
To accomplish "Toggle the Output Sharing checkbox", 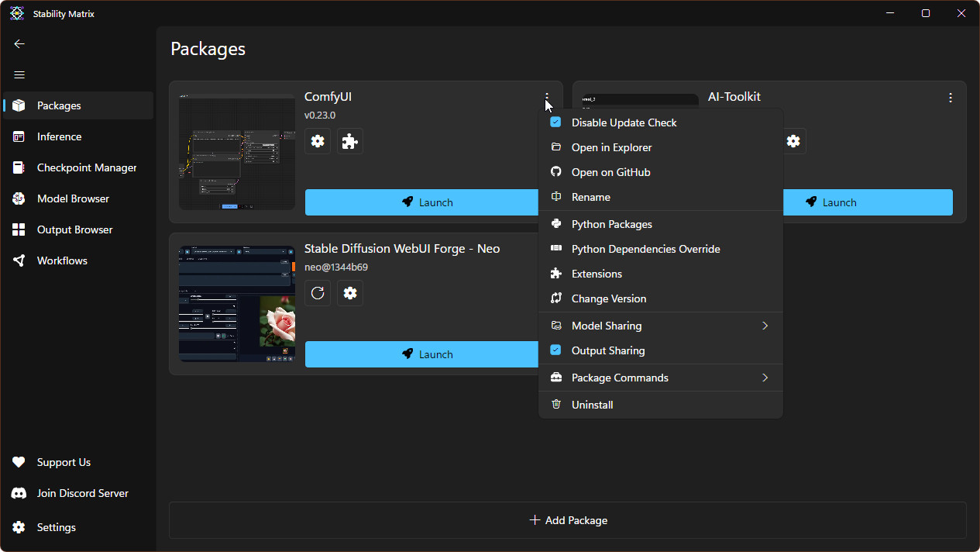I will click(555, 350).
